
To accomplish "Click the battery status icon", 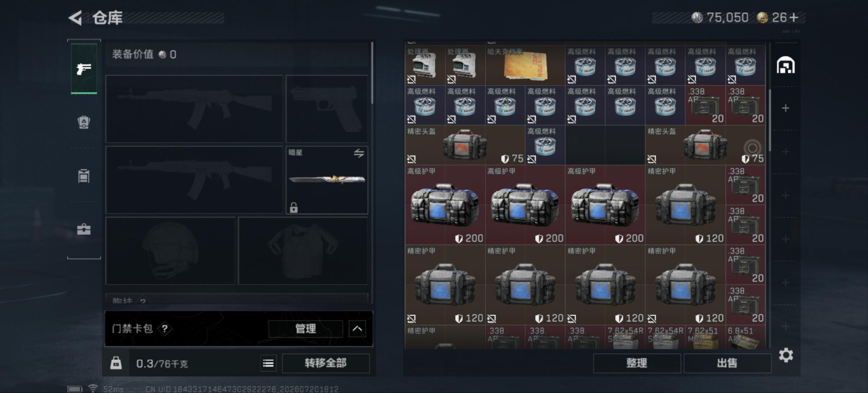I will coord(75,389).
